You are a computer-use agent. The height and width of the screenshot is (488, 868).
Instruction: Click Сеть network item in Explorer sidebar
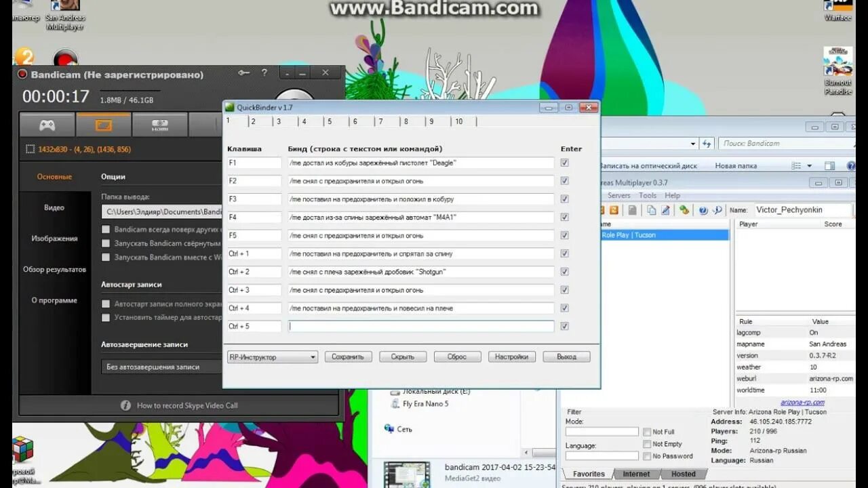point(398,429)
